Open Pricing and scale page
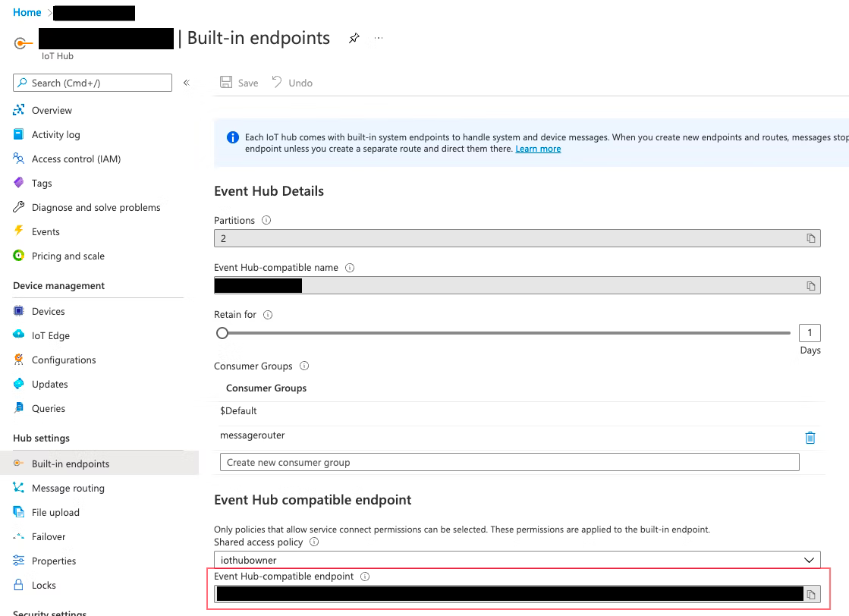Viewport: 849px width, 616px height. (68, 256)
